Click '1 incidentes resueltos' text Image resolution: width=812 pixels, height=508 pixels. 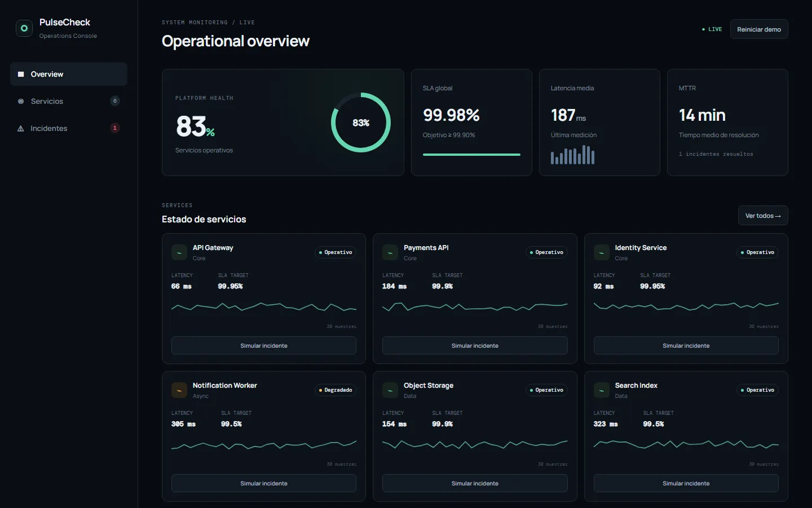pyautogui.click(x=716, y=154)
